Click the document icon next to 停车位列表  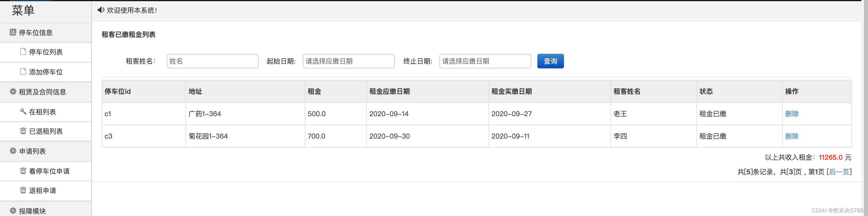coord(23,52)
